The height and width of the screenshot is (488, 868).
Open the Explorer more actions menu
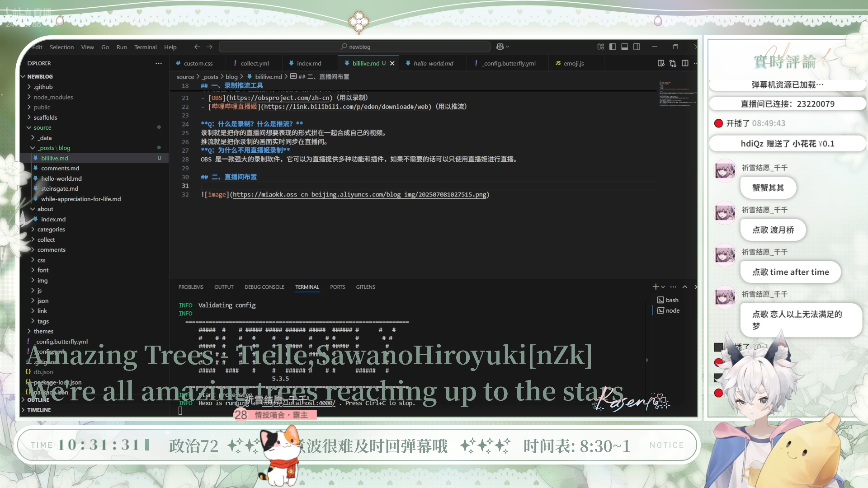coord(159,63)
